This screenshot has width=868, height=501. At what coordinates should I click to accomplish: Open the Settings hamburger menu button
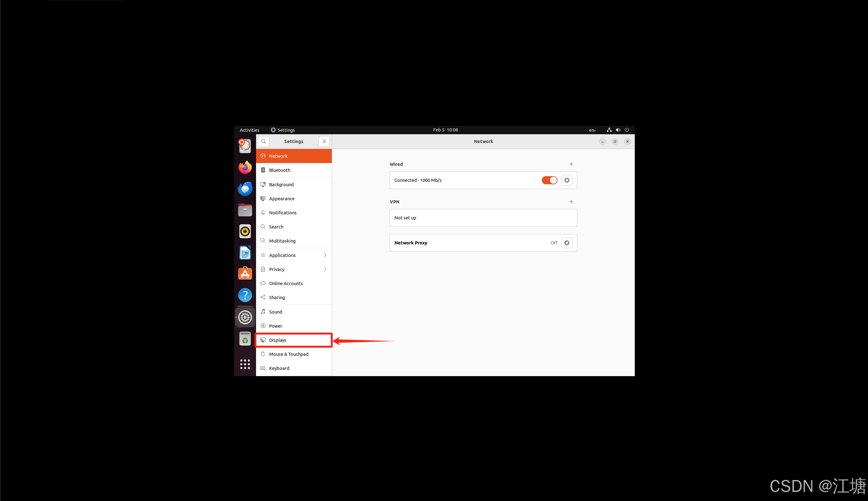coord(324,141)
